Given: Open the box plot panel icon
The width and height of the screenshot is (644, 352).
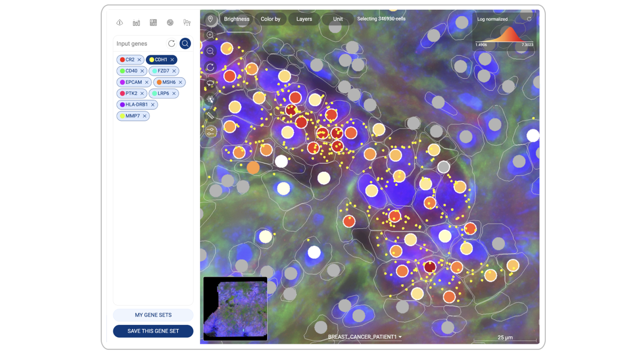Looking at the screenshot, I should point(187,23).
